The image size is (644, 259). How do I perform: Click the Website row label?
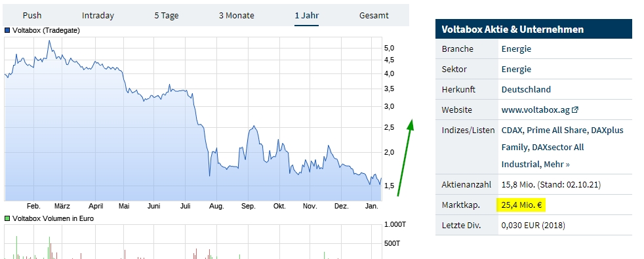(456, 110)
